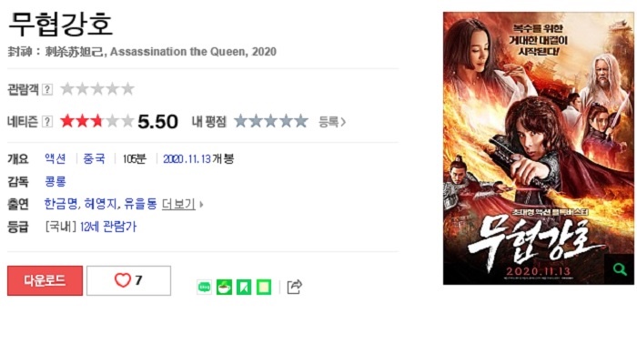
Task: Click the 관람객 rating help question mark
Action: tap(47, 89)
